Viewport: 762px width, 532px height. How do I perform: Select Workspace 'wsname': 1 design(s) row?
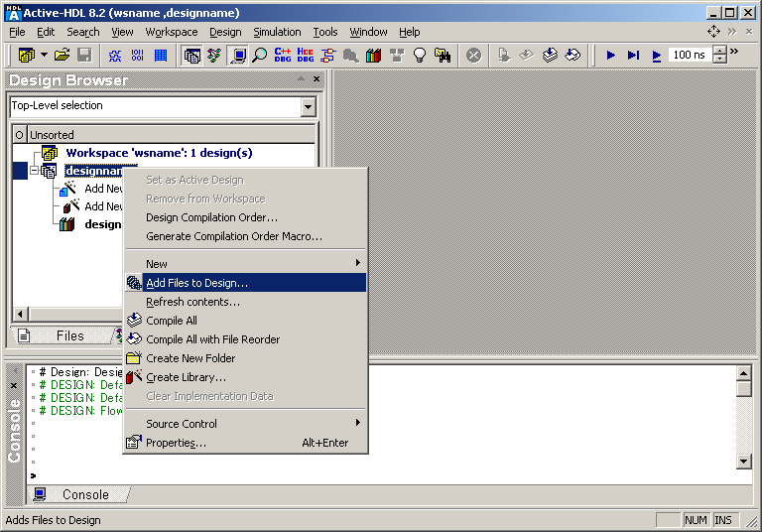pos(159,153)
